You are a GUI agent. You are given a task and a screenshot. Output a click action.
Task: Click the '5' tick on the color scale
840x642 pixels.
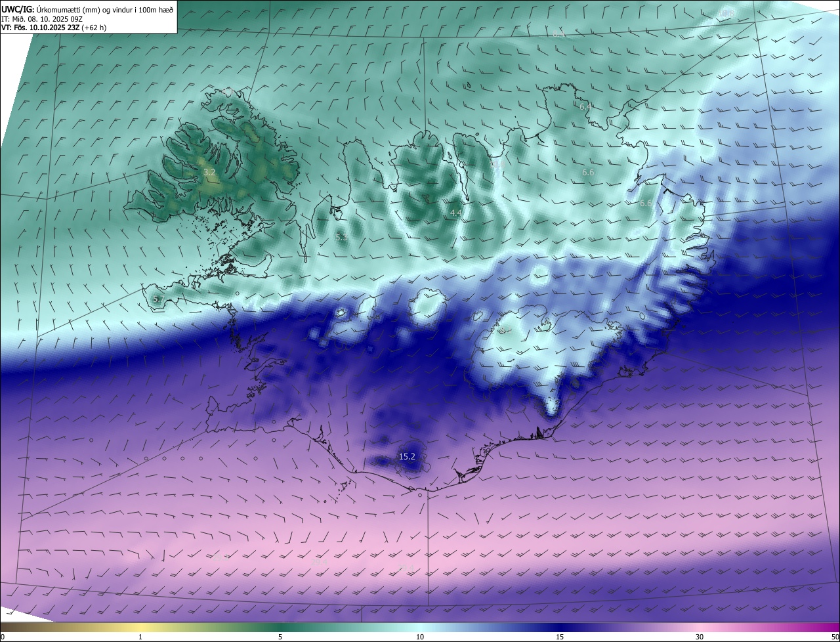(280, 637)
